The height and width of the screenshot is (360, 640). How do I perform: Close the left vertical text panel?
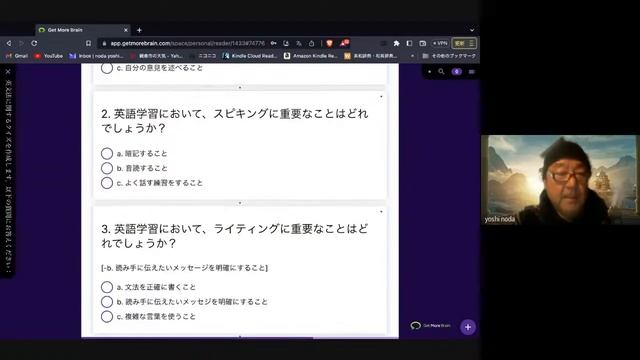pos(8,71)
